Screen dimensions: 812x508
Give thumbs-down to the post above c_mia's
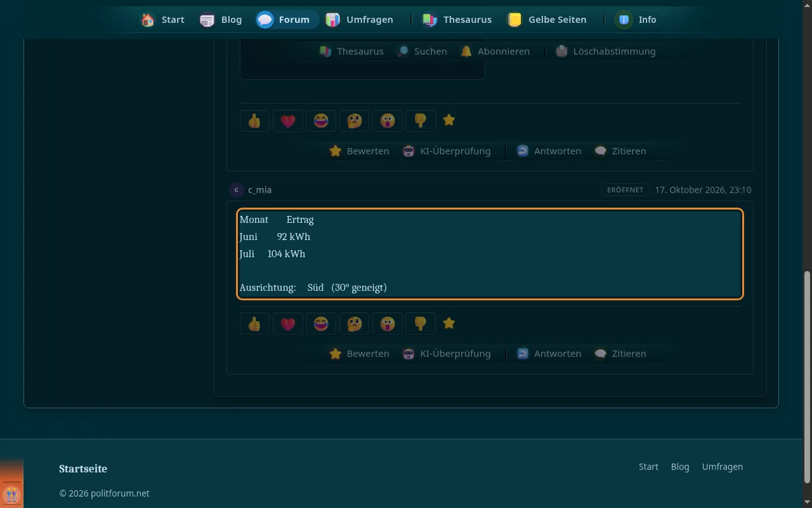pyautogui.click(x=420, y=121)
